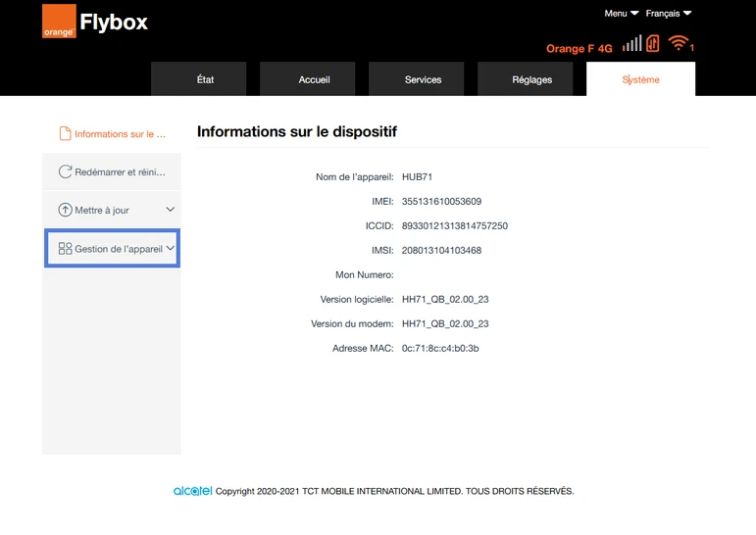Open Informations sur le dispositif sidebar item
This screenshot has width=756, height=535.
click(x=112, y=133)
